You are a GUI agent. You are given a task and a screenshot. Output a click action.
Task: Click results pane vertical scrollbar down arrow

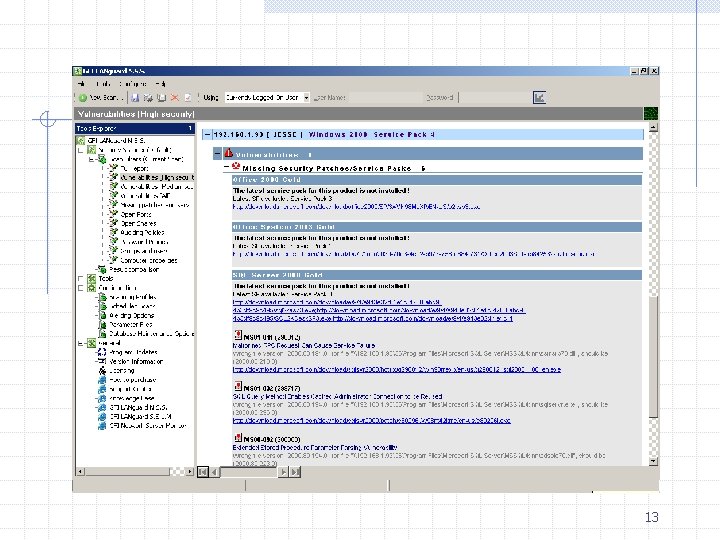653,461
